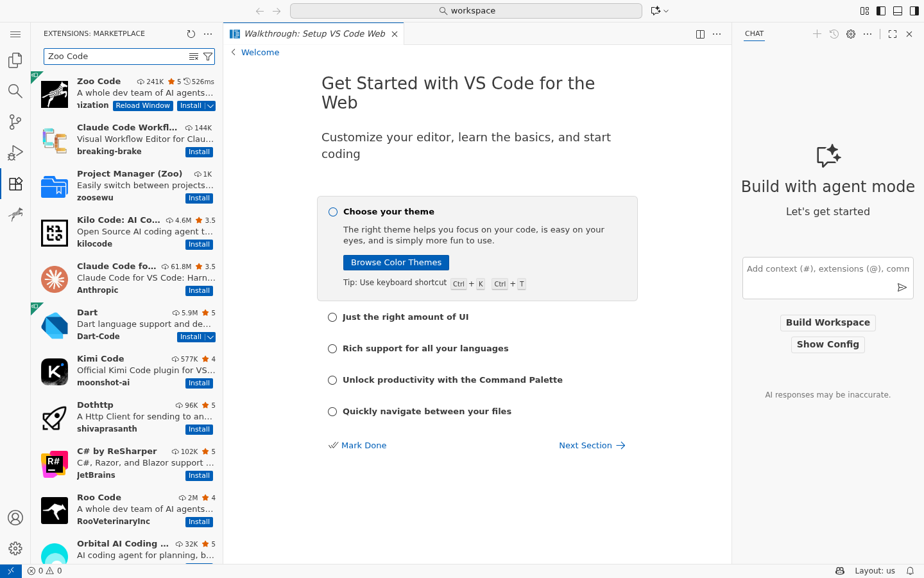Click Reload Window for Zoo Code
924x578 pixels.
click(143, 106)
